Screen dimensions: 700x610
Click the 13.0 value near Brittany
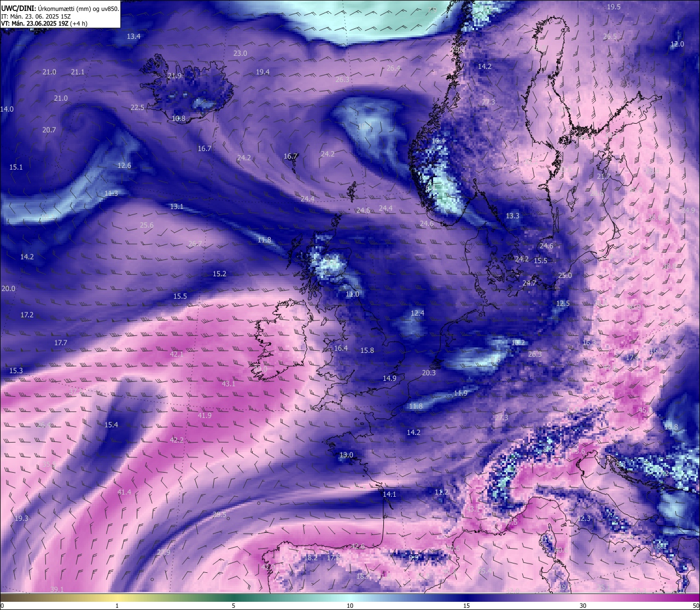pyautogui.click(x=346, y=455)
